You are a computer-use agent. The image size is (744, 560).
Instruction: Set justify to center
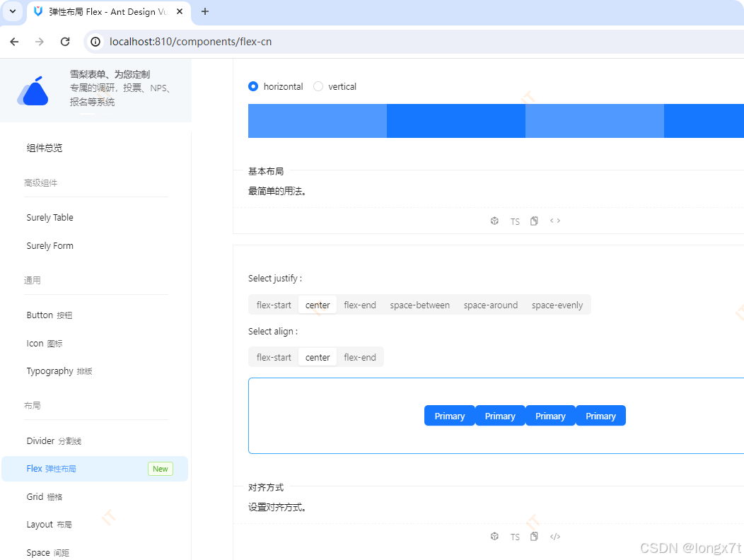318,305
